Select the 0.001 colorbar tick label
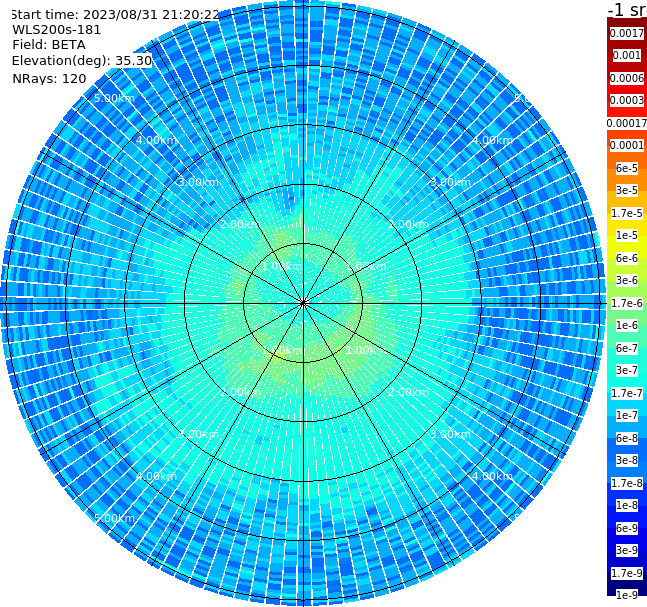647x607 pixels. pyautogui.click(x=627, y=55)
